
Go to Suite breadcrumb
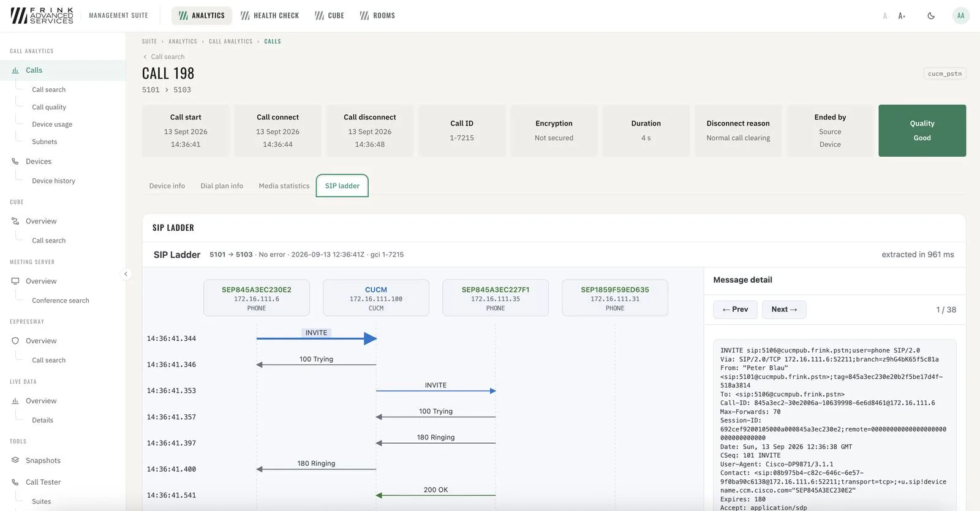[149, 42]
